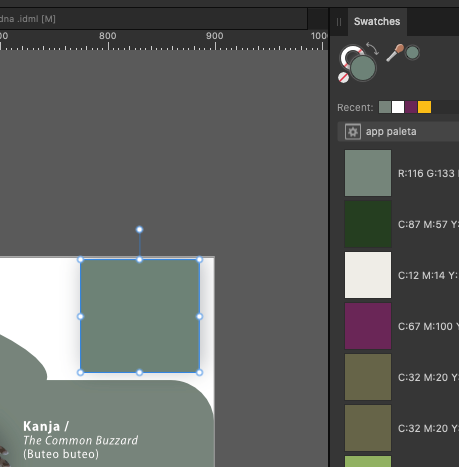Select the document tab ending .idml [M]
This screenshot has width=459, height=467.
tap(28, 19)
